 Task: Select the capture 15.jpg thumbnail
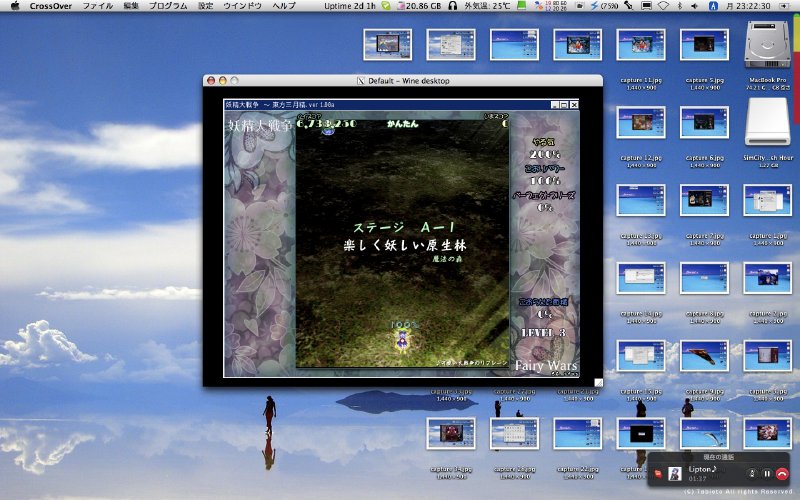pos(641,356)
